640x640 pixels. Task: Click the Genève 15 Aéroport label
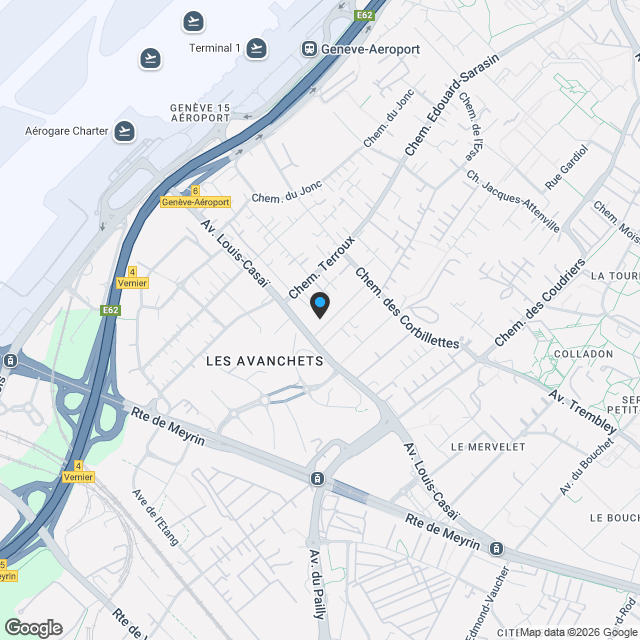pyautogui.click(x=200, y=113)
